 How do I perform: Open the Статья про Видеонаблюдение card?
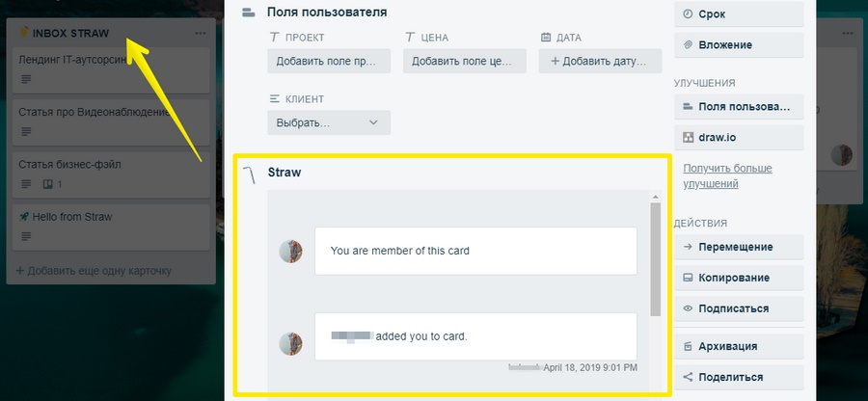pyautogui.click(x=111, y=122)
